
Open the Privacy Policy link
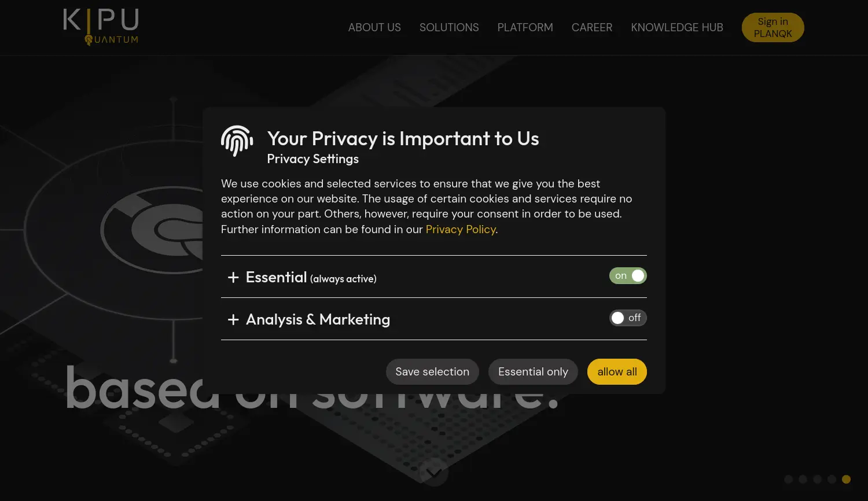(461, 230)
